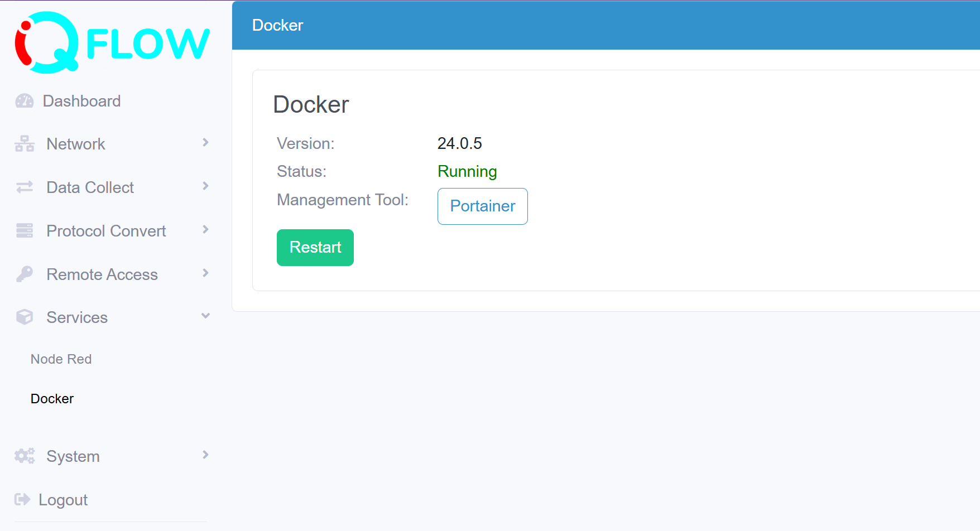Image resolution: width=980 pixels, height=531 pixels.
Task: Click the Docker title in the header bar
Action: [277, 25]
